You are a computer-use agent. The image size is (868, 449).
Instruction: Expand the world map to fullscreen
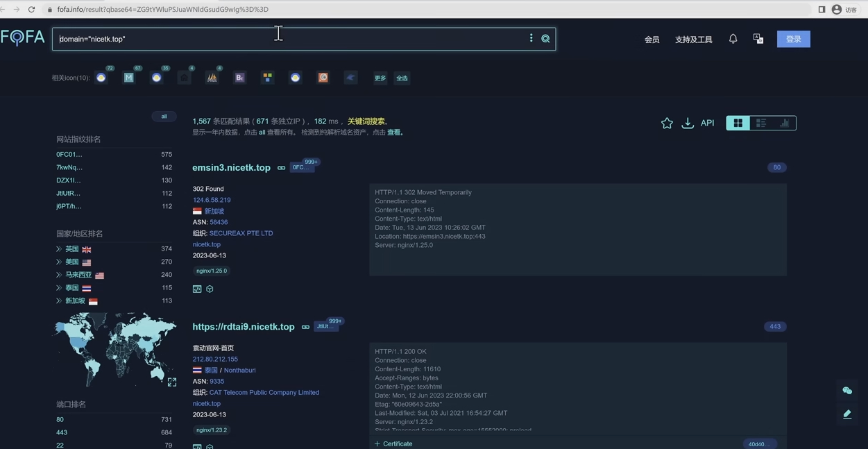coord(172,382)
